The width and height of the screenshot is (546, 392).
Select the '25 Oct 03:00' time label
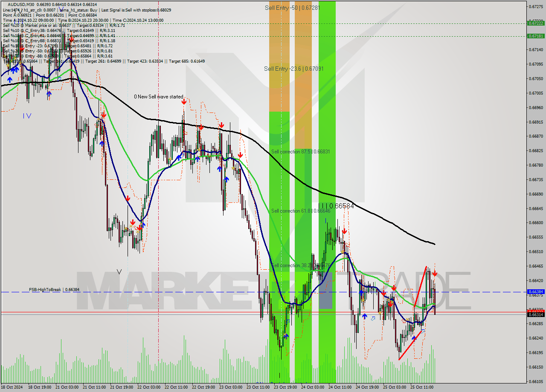395,387
